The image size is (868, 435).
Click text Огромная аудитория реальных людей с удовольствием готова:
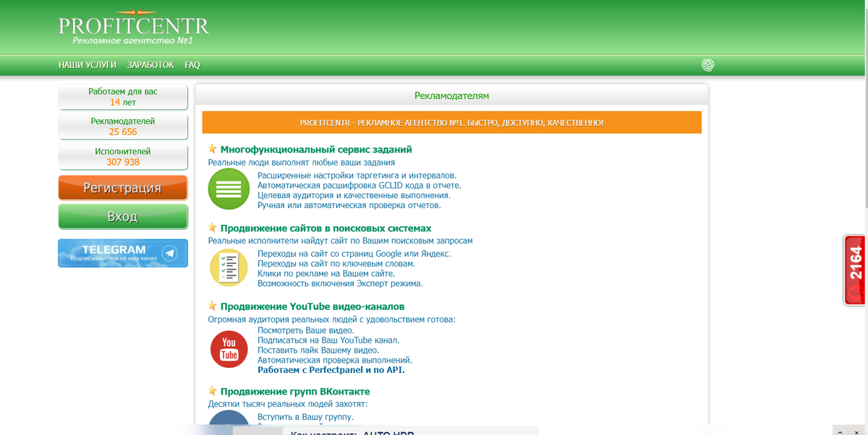(332, 319)
